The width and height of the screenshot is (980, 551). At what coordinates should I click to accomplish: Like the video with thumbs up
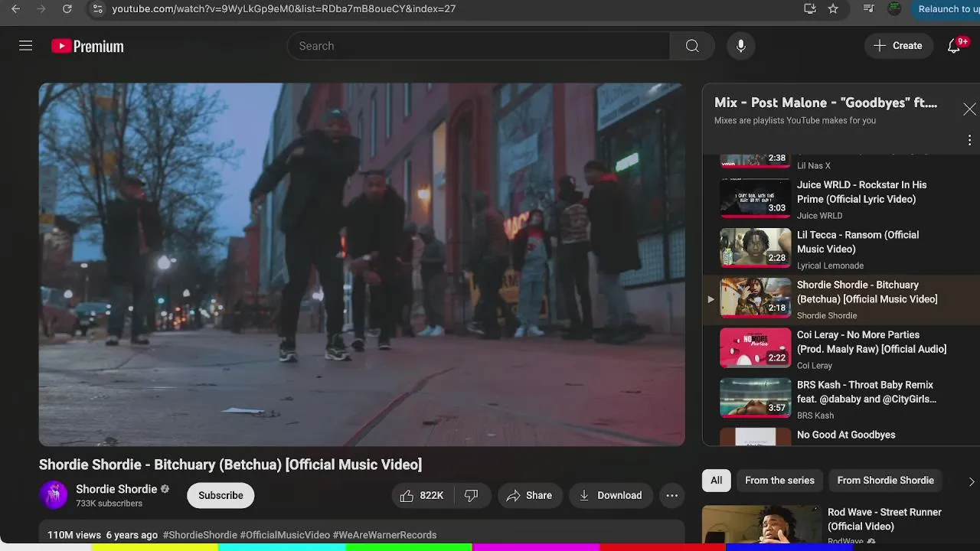[421, 495]
